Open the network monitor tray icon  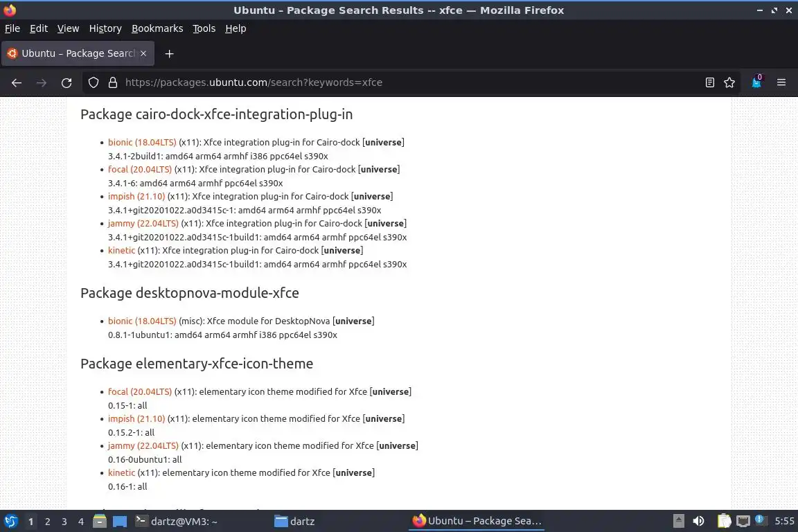tap(743, 522)
